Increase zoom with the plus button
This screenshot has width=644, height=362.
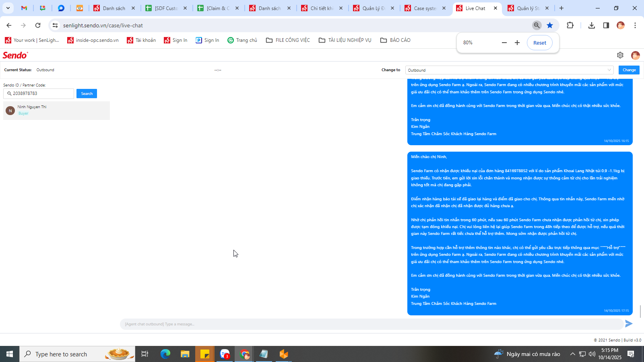517,43
